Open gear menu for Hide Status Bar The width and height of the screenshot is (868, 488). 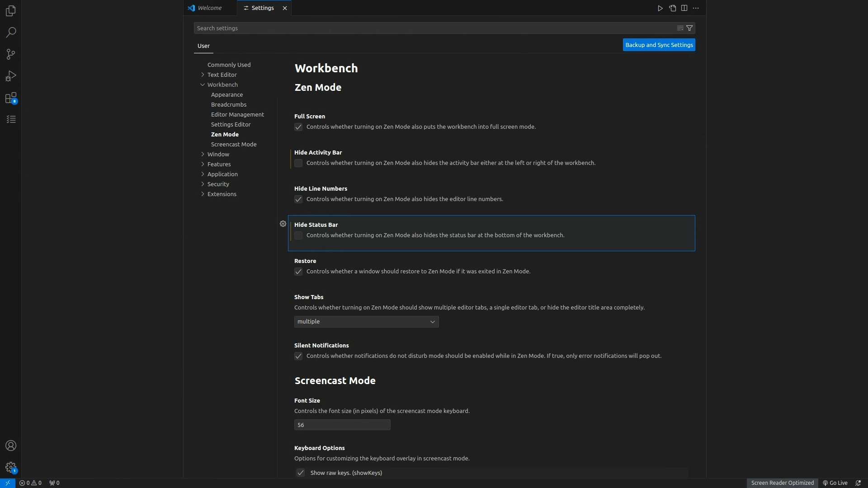(283, 224)
